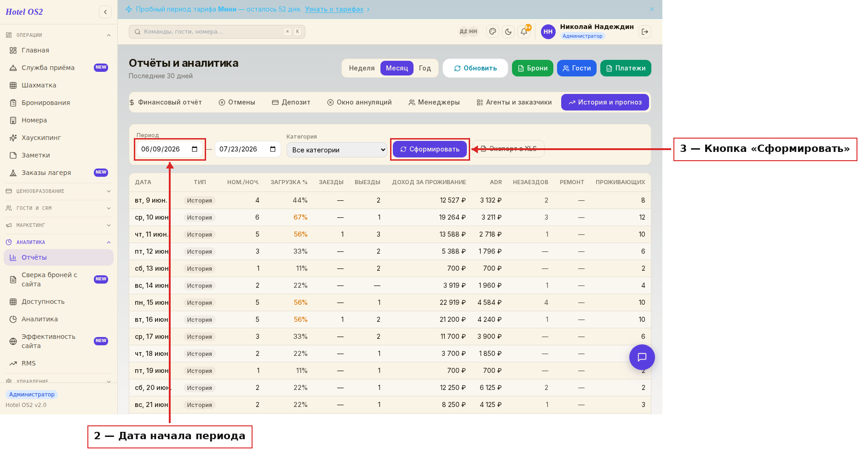Viewport: 868px width, 459px height.
Task: Open the Менеджеры tab
Action: pos(434,102)
